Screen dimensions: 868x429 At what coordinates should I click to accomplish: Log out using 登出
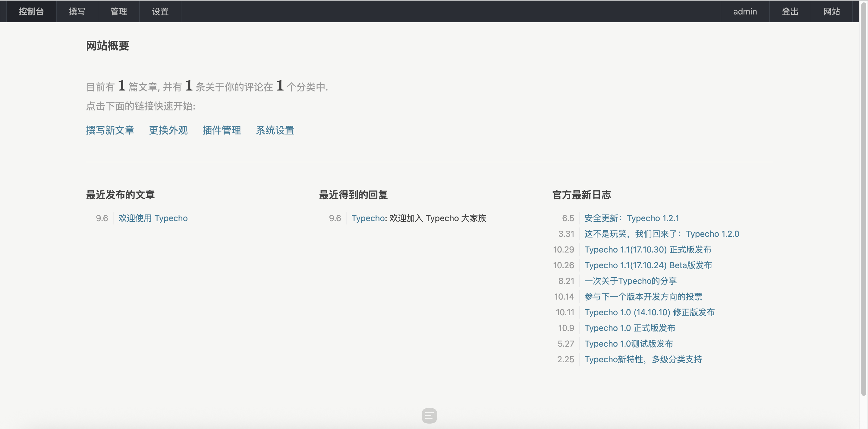790,11
